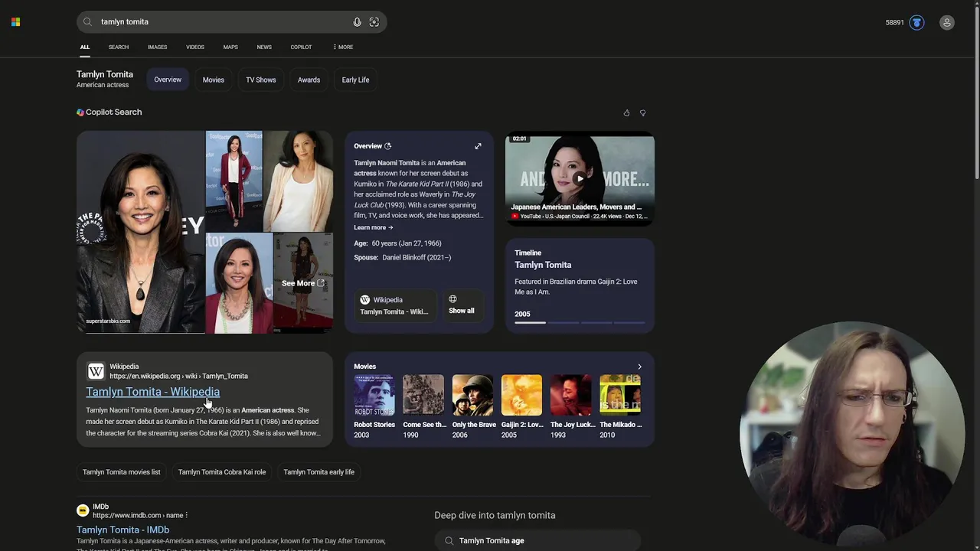Switch to the MAPS tab
The image size is (980, 551).
pyautogui.click(x=230, y=47)
